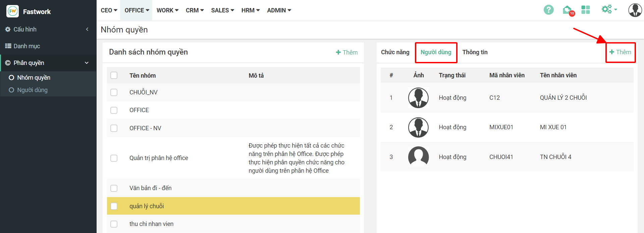The image size is (644, 233).
Task: Collapse the Phân quyền sidebar section
Action: (87, 63)
